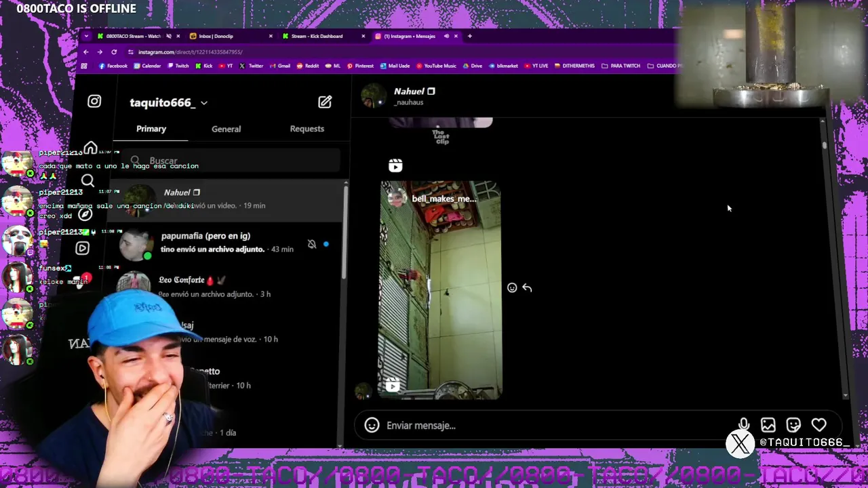Open the YT LIVE bookmark
This screenshot has height=488, width=868.
click(536, 66)
